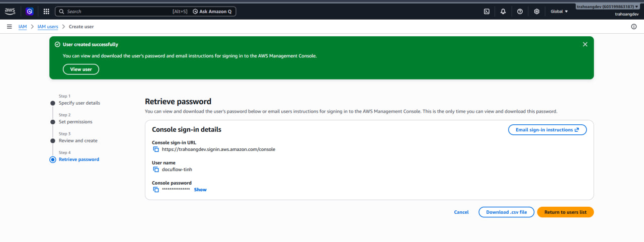Copy the console sign-in URL icon
Image resolution: width=644 pixels, height=242 pixels.
156,149
